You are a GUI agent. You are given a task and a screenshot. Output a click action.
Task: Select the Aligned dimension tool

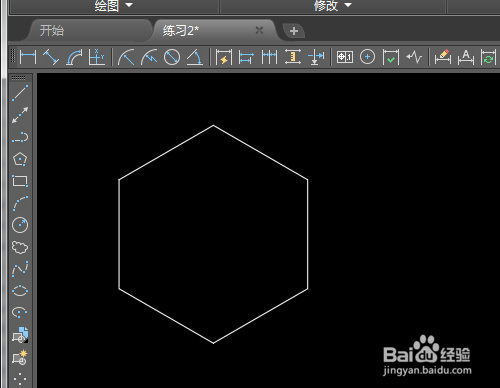tap(51, 57)
